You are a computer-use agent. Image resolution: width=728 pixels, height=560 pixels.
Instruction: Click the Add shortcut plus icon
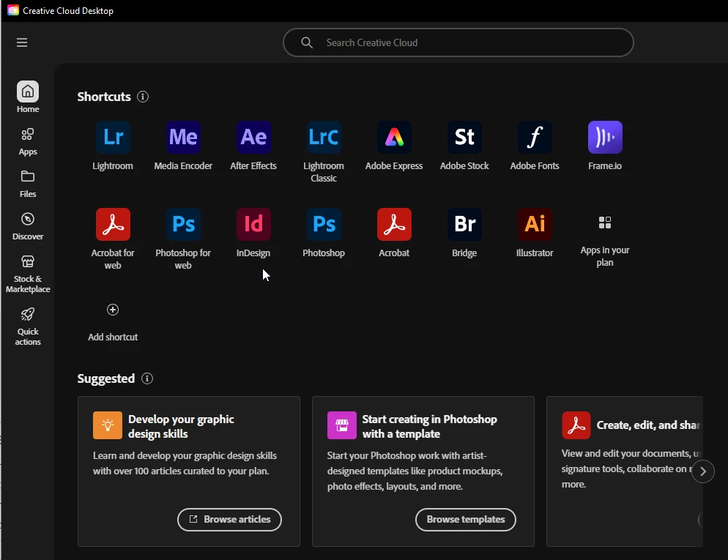pyautogui.click(x=113, y=310)
